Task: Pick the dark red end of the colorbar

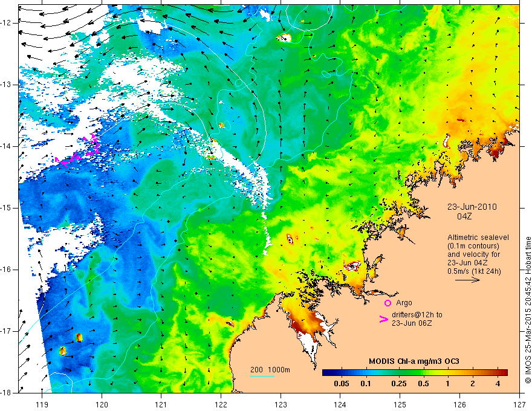Action: pos(503,372)
